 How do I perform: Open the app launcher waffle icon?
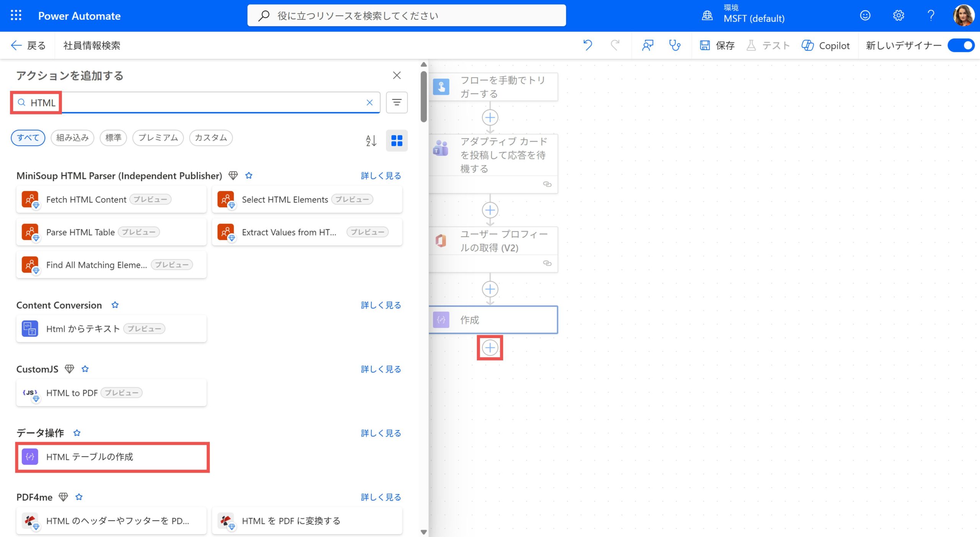(x=16, y=16)
